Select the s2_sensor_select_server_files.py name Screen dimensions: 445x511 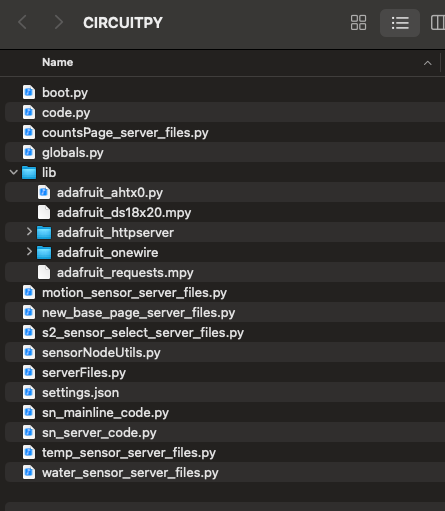(143, 333)
